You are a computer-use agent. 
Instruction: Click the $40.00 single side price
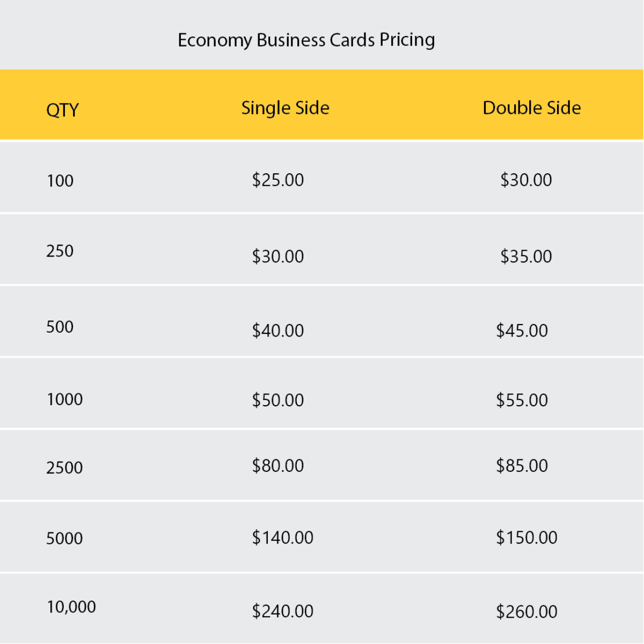click(278, 330)
